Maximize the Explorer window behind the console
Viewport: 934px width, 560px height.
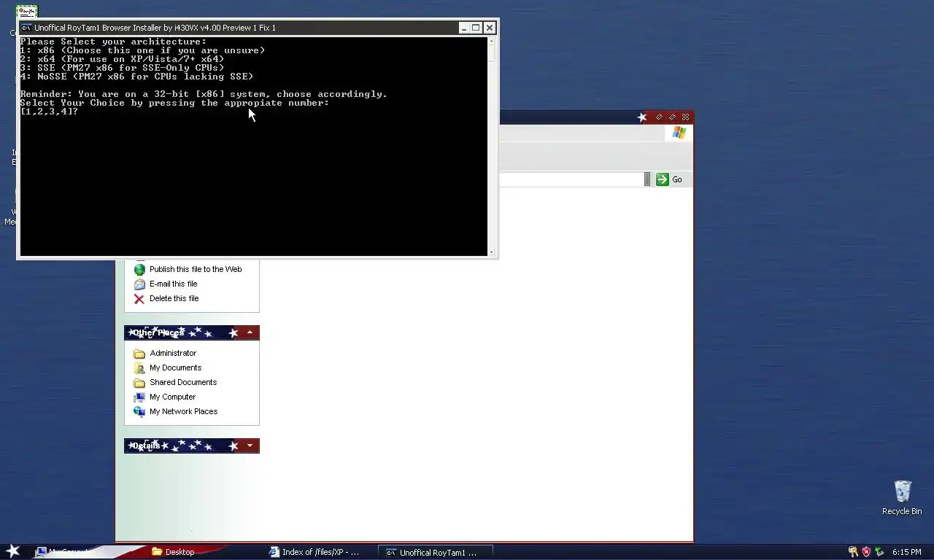tap(672, 117)
